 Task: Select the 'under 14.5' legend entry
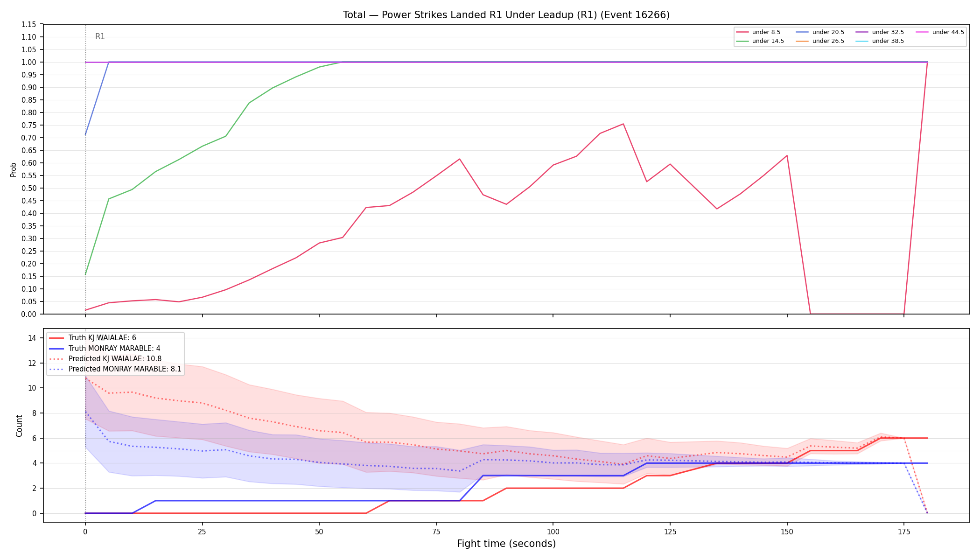click(760, 41)
